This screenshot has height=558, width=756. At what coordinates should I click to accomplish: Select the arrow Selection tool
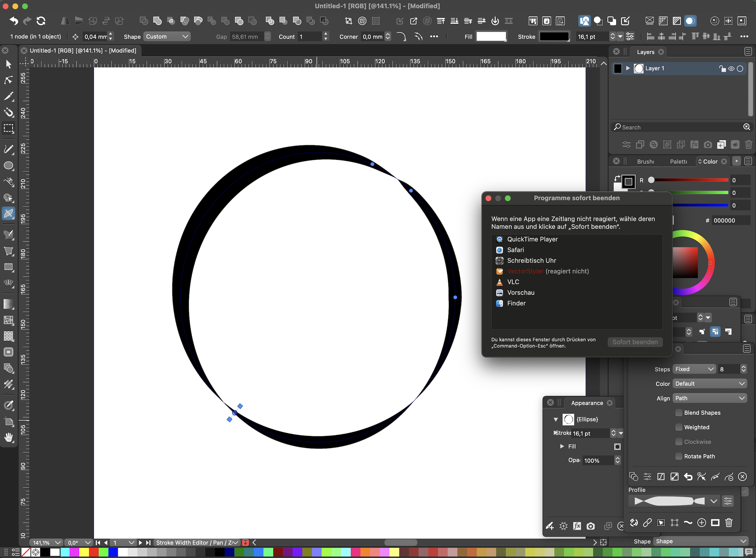pyautogui.click(x=8, y=64)
